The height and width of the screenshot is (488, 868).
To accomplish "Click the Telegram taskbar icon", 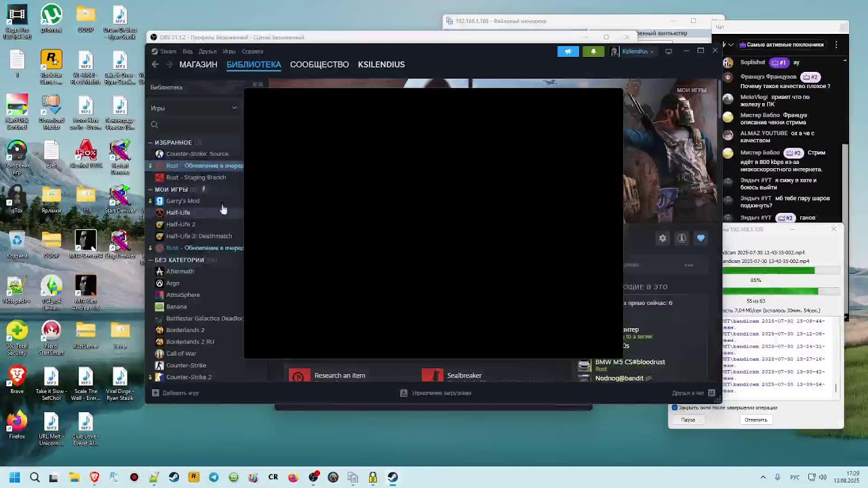I will click(x=214, y=477).
